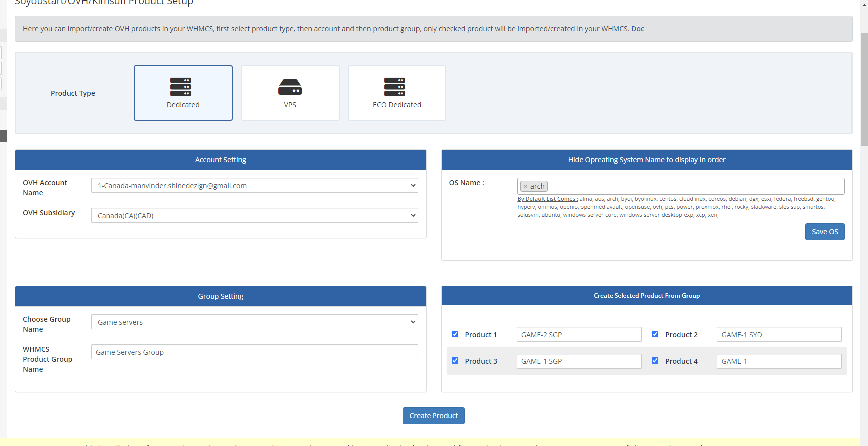Click the Product Type label
The height and width of the screenshot is (446, 868).
(73, 93)
